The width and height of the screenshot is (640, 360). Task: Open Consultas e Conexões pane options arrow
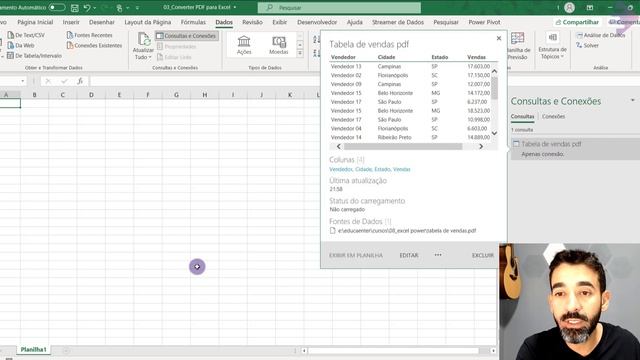click(x=633, y=100)
